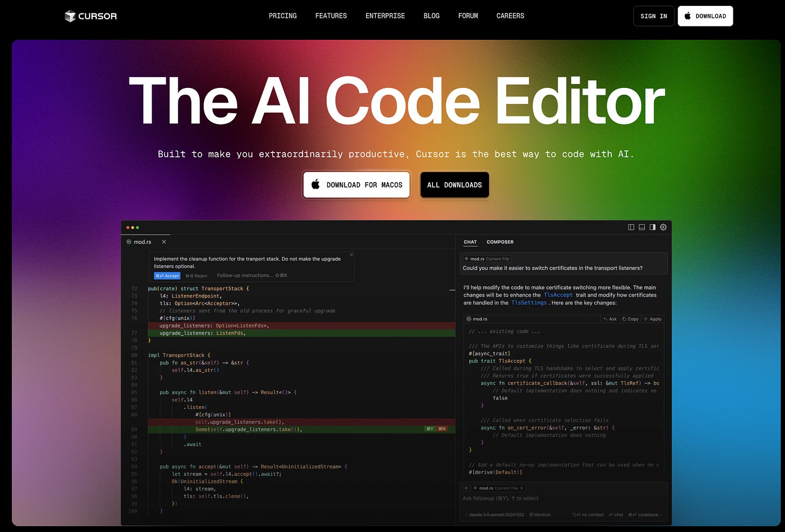Open the ENTERPRISE nav item
The image size is (785, 532).
tap(385, 16)
